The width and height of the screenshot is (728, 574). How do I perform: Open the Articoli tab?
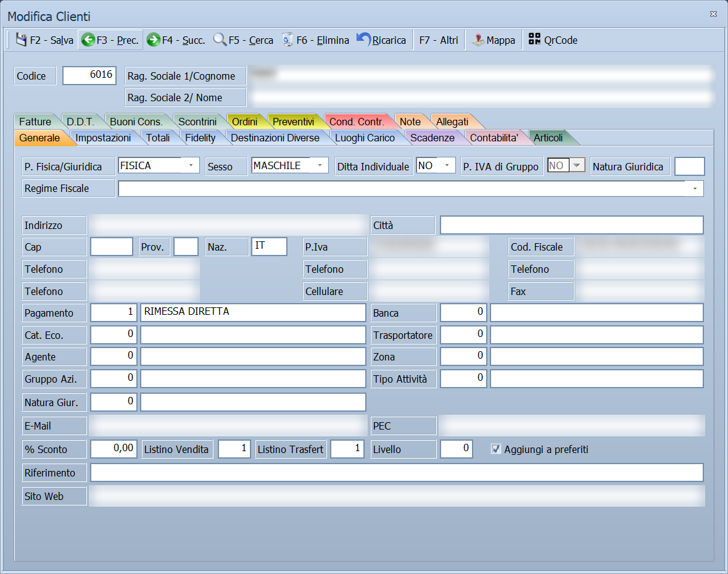pyautogui.click(x=548, y=138)
